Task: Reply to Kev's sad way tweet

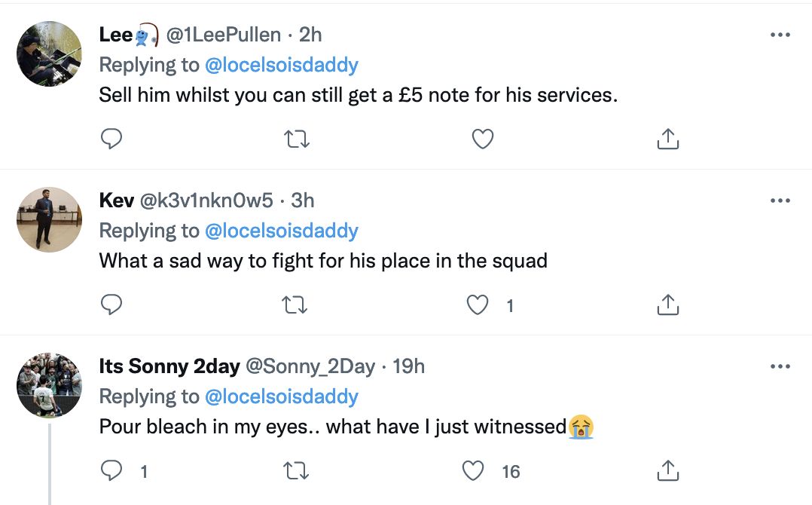Action: 111,305
